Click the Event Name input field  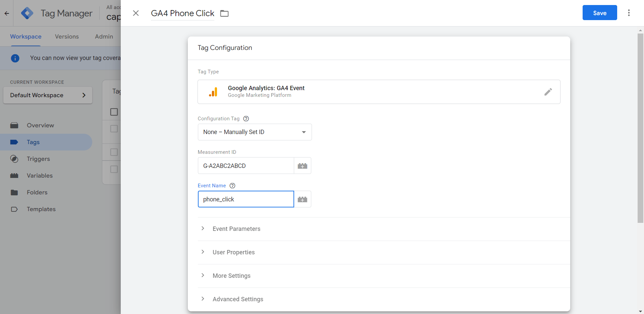[x=246, y=199]
